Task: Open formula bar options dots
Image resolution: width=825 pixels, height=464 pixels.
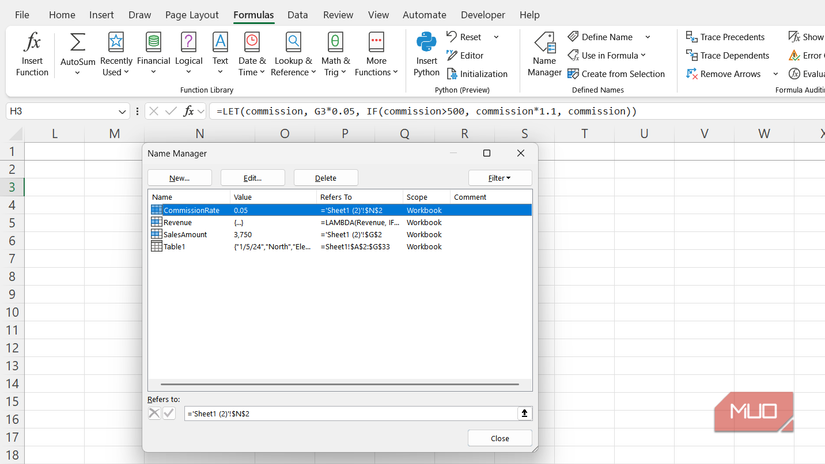Action: coord(137,111)
